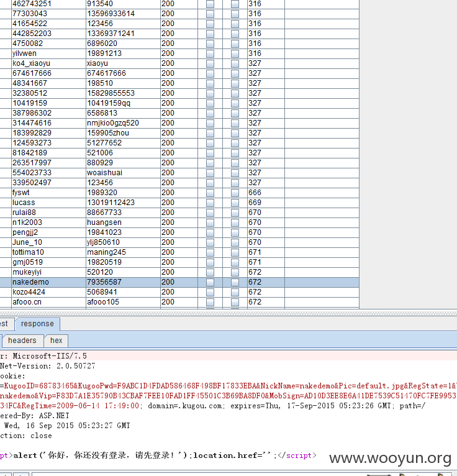The image size is (457, 476).
Task: Click the Net-Version 2.0.50727 line
Action: tap(48, 366)
